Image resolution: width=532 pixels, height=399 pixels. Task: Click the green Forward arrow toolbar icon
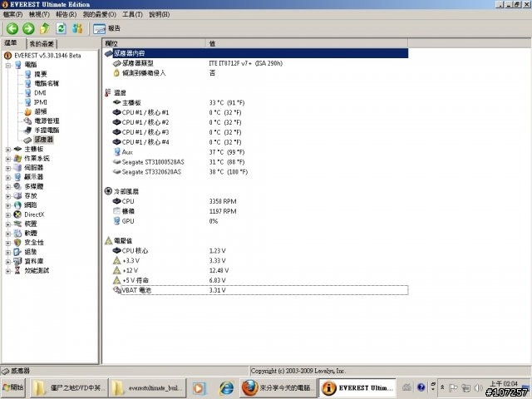pos(28,28)
